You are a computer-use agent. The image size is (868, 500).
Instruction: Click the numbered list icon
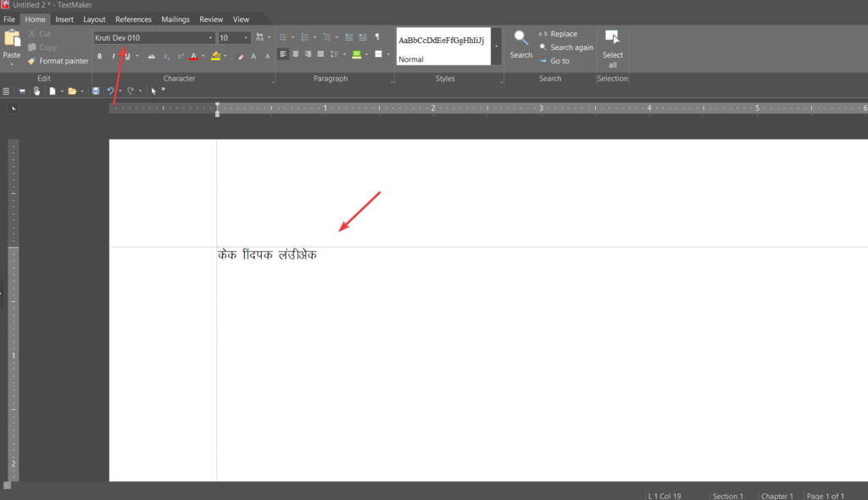click(x=304, y=37)
